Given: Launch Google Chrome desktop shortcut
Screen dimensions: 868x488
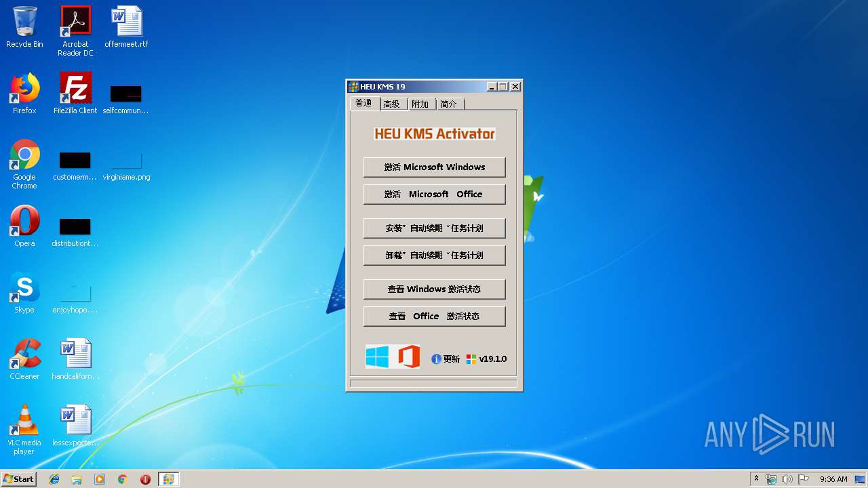Looking at the screenshot, I should pyautogui.click(x=24, y=164).
